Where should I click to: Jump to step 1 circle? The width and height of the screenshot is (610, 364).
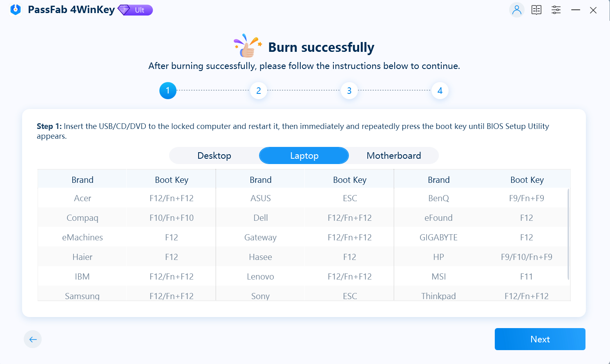point(168,91)
